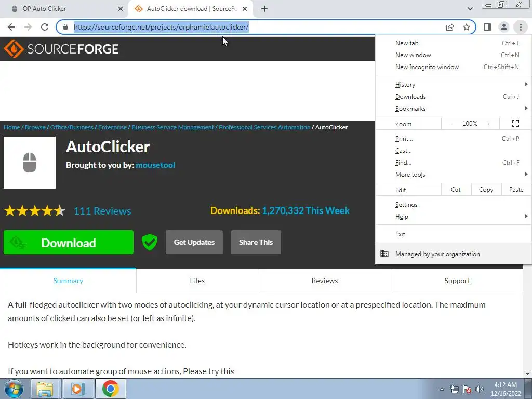Click the Office/Business breadcrumb link
Viewport: 532px width, 399px height.
pos(72,127)
